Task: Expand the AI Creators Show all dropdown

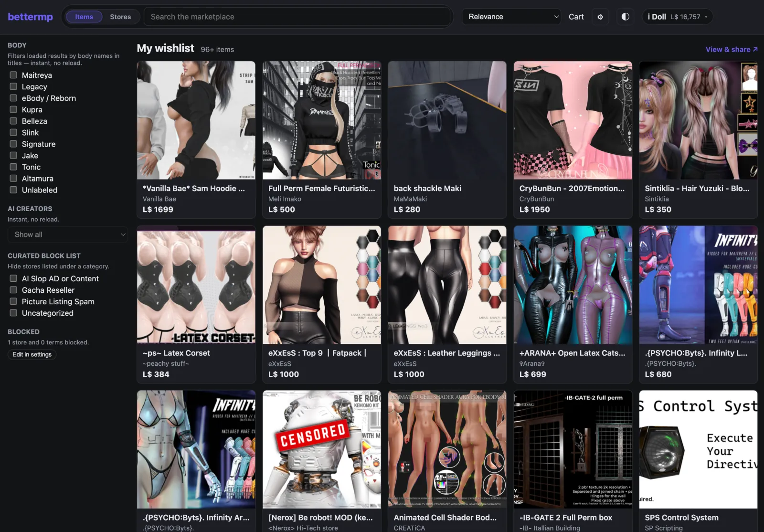Action: click(68, 234)
